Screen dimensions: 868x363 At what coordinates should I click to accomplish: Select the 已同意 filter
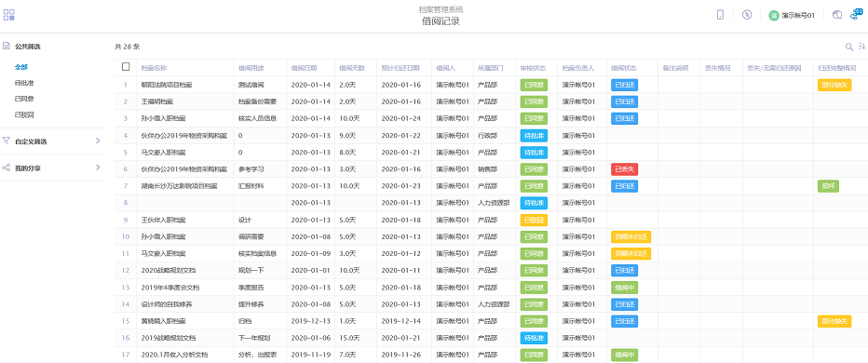point(24,99)
